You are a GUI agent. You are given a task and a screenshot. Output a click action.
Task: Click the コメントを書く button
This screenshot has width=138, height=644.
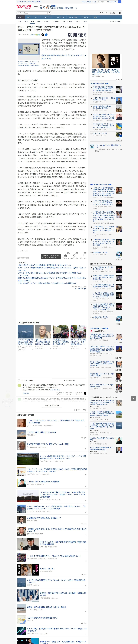click(69, 380)
